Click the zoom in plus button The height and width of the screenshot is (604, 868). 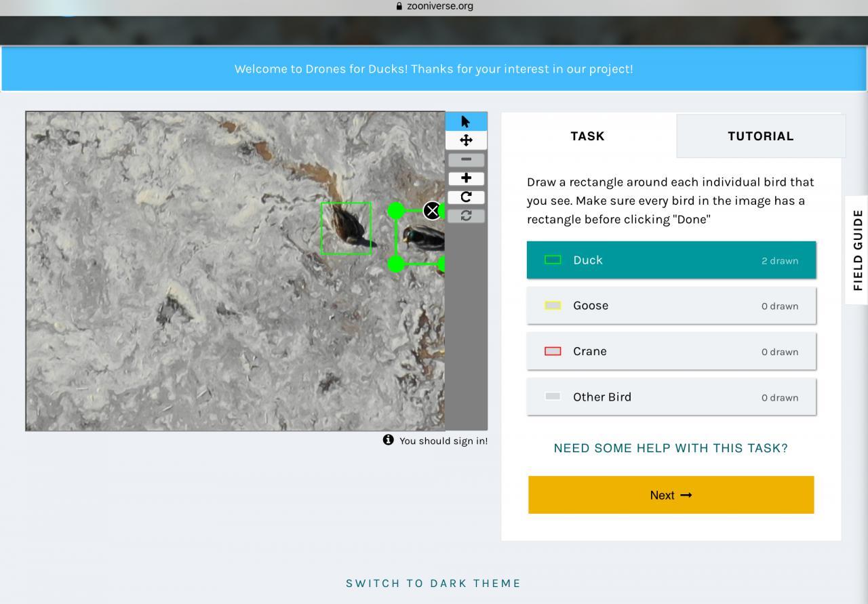click(x=466, y=178)
